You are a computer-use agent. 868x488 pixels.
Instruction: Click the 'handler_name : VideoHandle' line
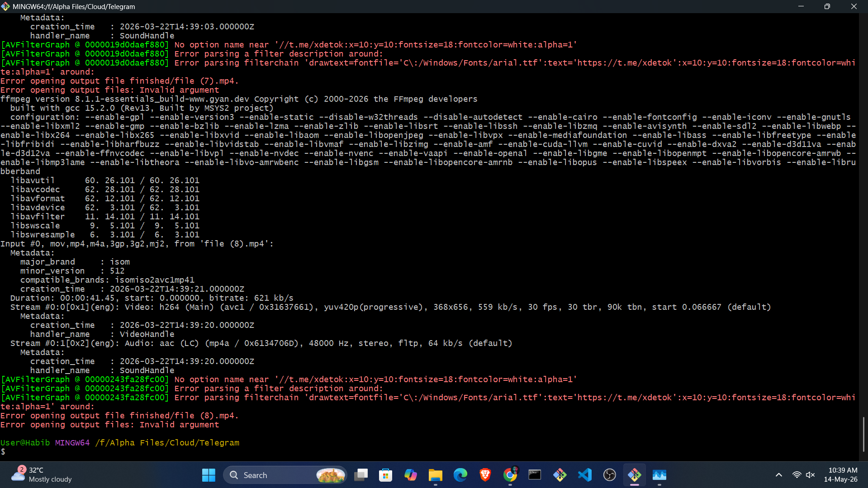tap(102, 334)
